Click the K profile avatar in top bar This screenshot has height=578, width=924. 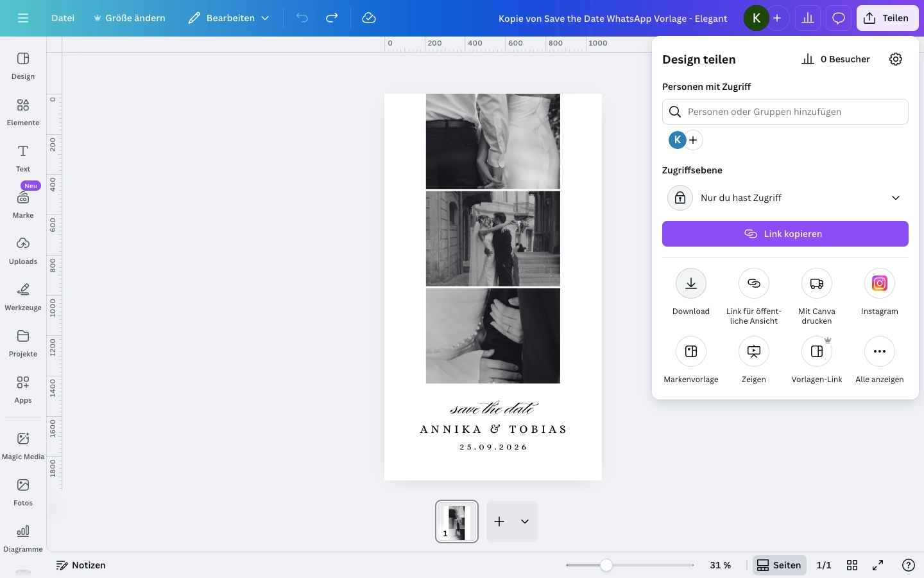(756, 18)
